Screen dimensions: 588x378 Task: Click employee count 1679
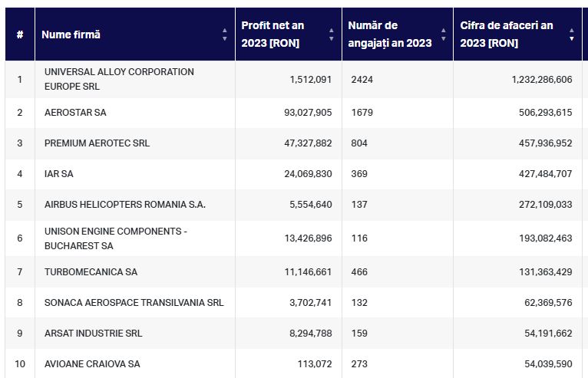pyautogui.click(x=362, y=113)
